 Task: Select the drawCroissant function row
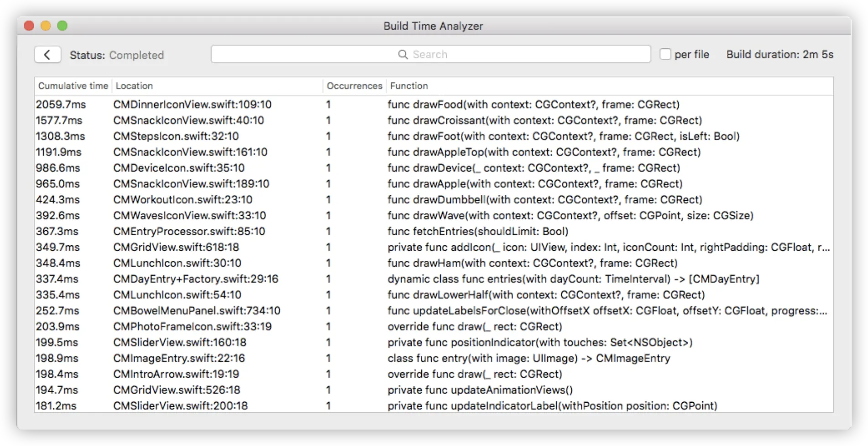(434, 120)
